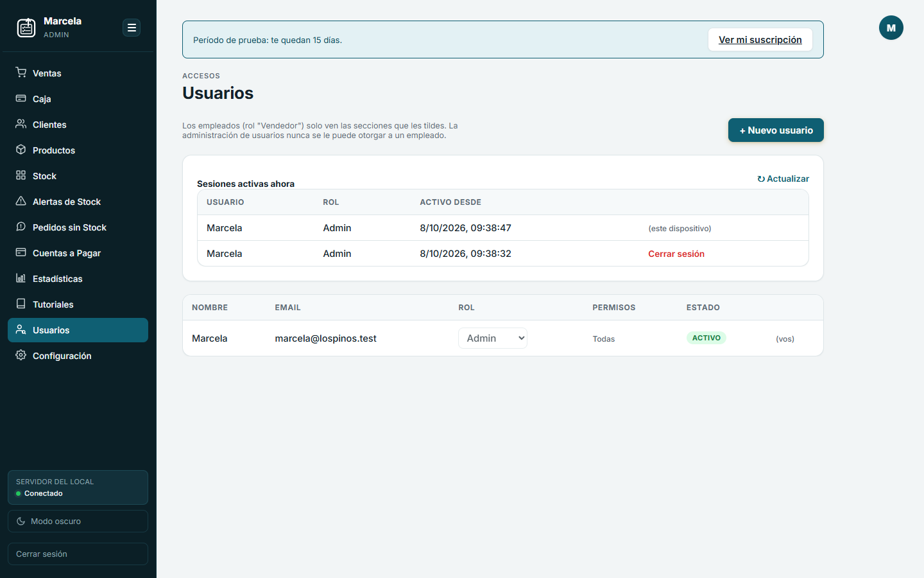Open the Estadísticas menu label
The width and height of the screenshot is (924, 578).
pyautogui.click(x=58, y=279)
